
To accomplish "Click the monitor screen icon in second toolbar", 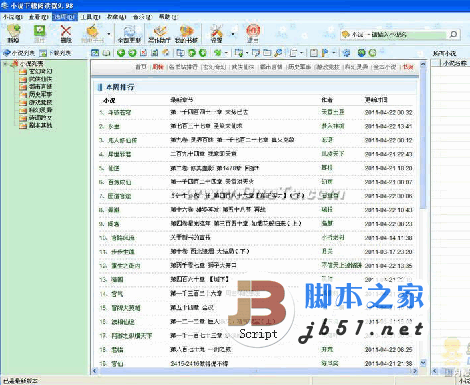I will click(x=256, y=53).
